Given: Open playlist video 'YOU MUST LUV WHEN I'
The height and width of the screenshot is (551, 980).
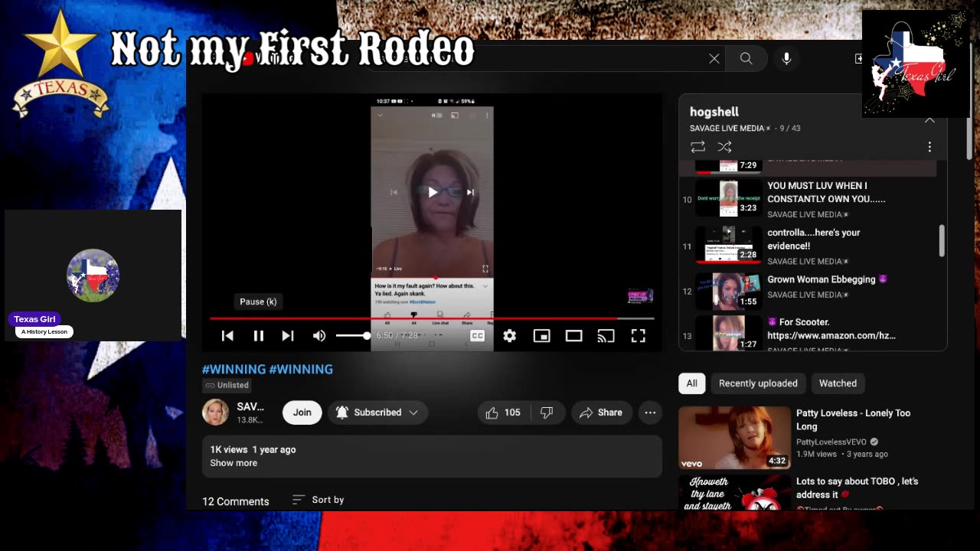Looking at the screenshot, I should click(x=826, y=192).
